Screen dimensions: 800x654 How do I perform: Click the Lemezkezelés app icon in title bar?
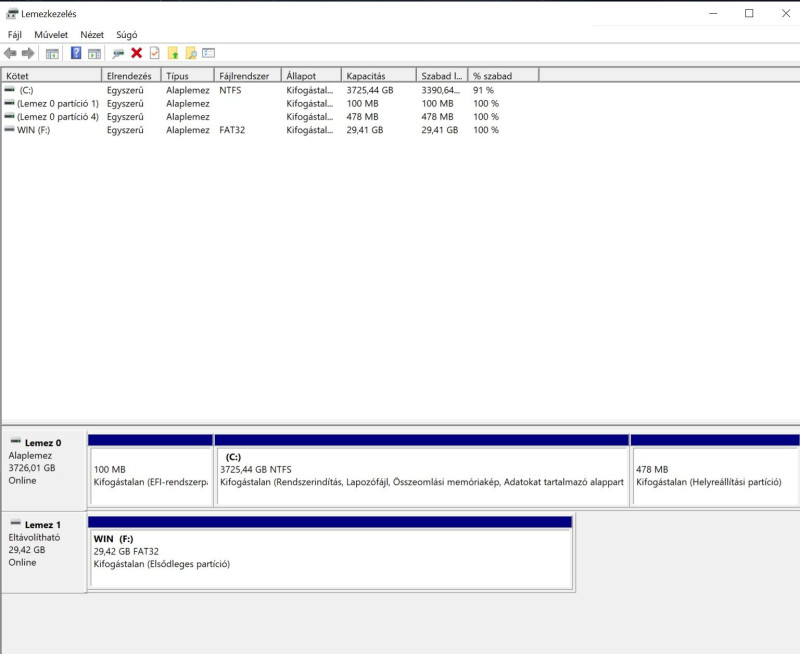12,14
